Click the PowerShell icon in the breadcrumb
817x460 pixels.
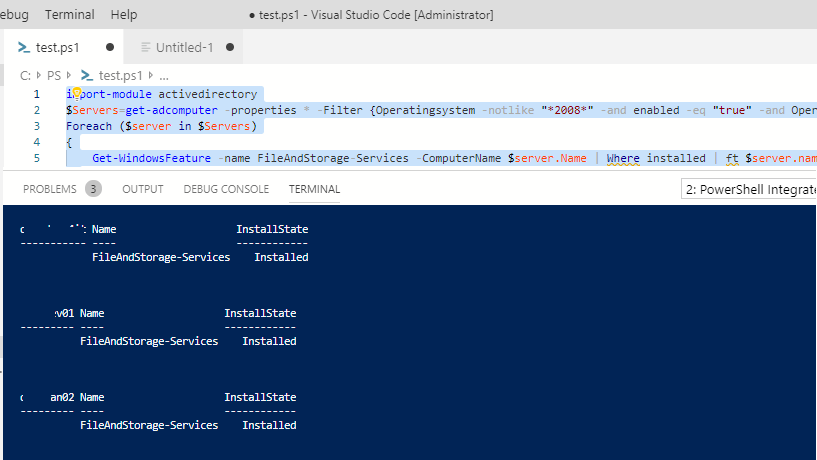(x=87, y=75)
